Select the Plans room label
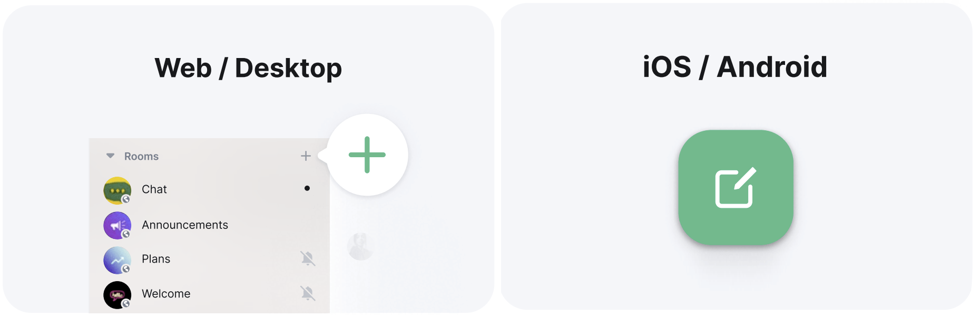The height and width of the screenshot is (317, 980). coord(156,259)
